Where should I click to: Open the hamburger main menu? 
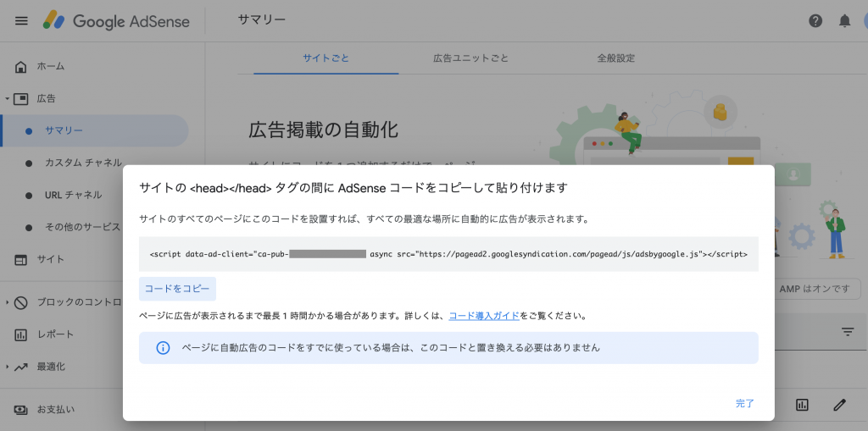click(x=21, y=21)
